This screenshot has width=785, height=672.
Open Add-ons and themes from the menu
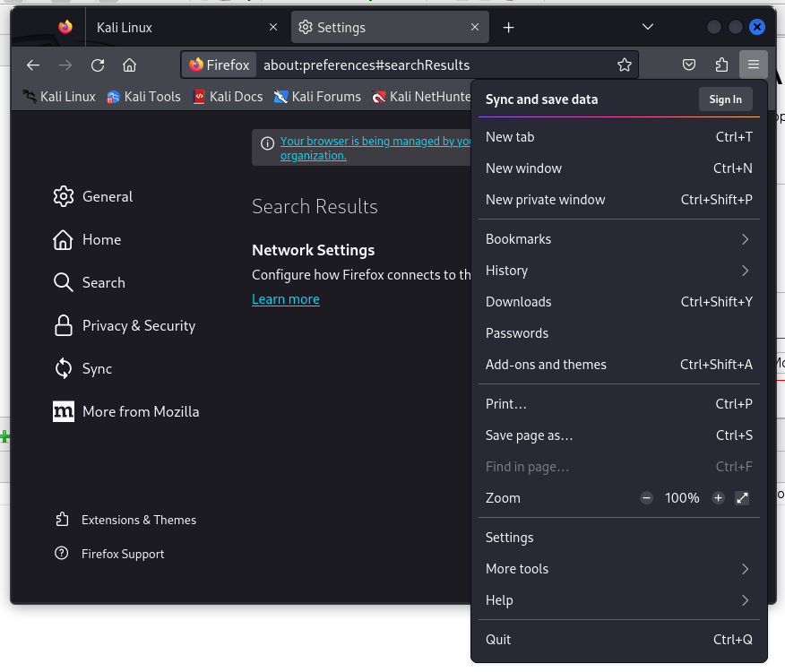(x=619, y=365)
